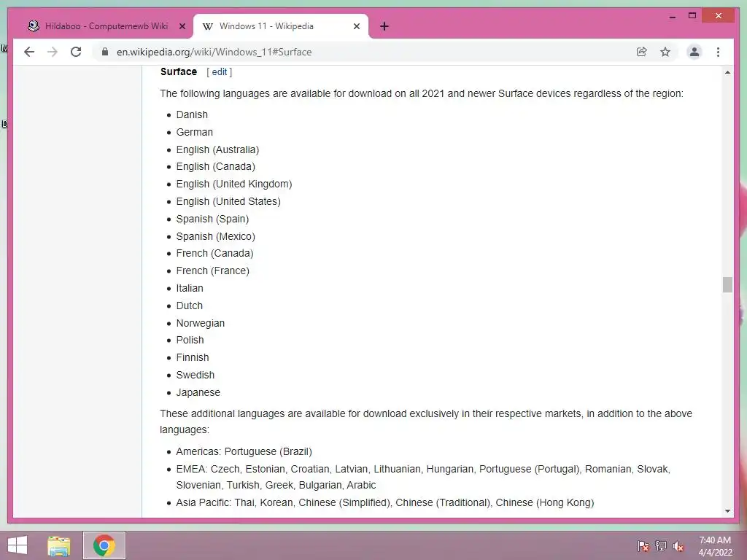Click English (United States) list item
The height and width of the screenshot is (560, 747).
click(x=228, y=201)
